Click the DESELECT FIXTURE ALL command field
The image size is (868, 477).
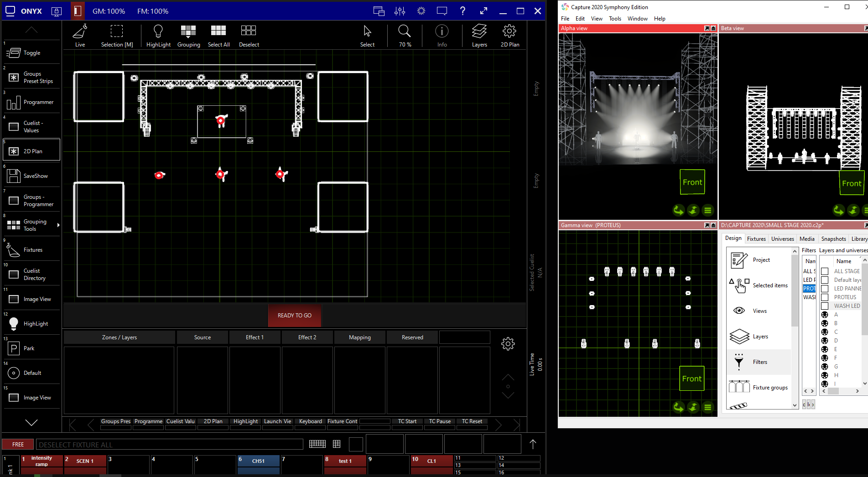click(170, 445)
